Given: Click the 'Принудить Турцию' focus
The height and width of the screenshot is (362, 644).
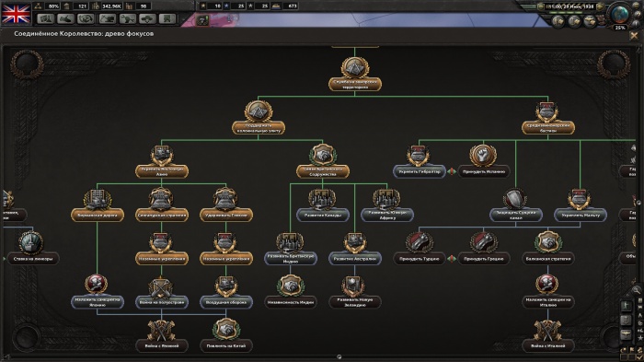Looking at the screenshot, I should tap(419, 259).
